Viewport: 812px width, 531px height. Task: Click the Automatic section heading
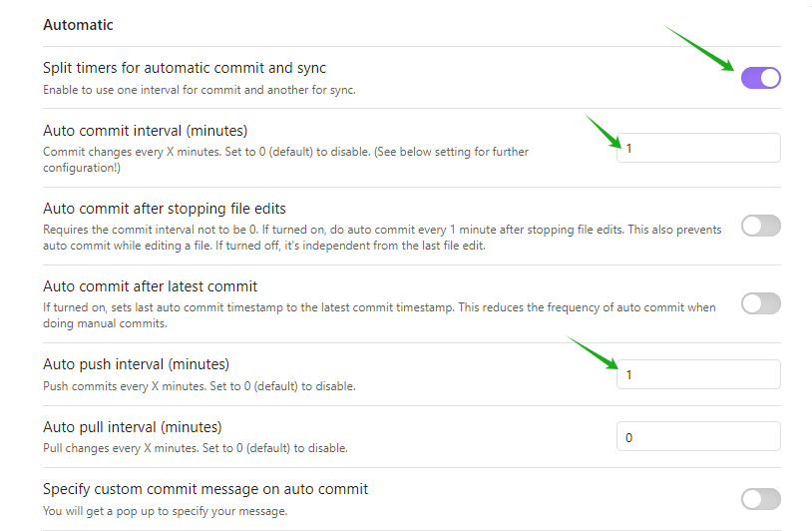pyautogui.click(x=78, y=24)
